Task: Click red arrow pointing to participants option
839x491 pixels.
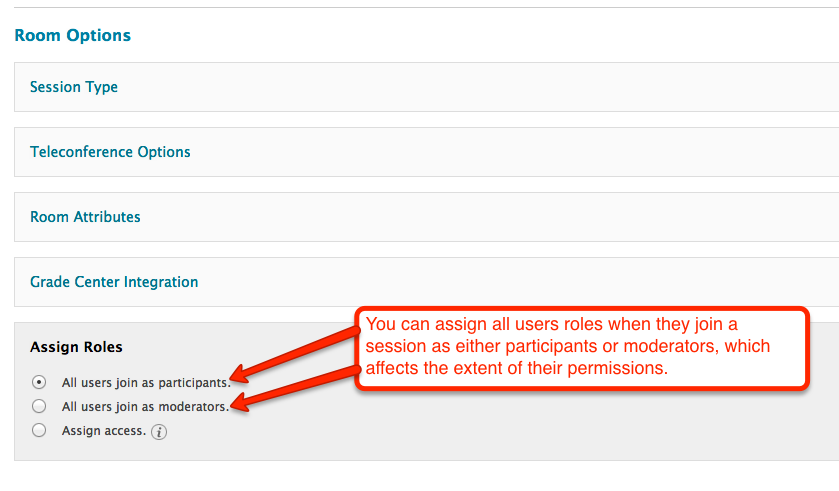Action: pyautogui.click(x=294, y=356)
